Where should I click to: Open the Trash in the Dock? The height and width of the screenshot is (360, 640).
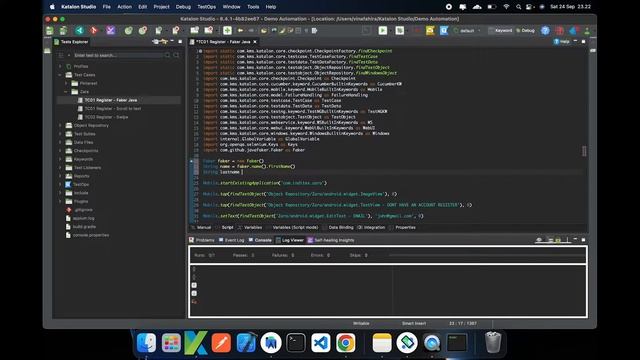(493, 342)
